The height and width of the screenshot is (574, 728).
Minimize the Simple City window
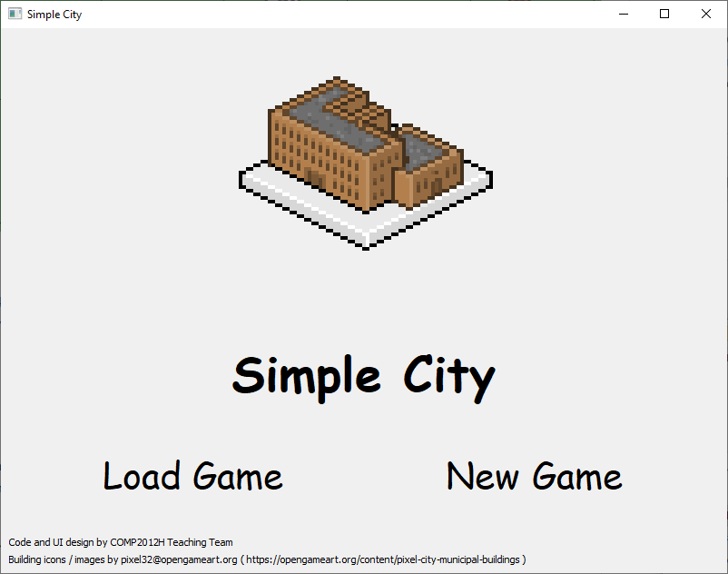tap(623, 14)
